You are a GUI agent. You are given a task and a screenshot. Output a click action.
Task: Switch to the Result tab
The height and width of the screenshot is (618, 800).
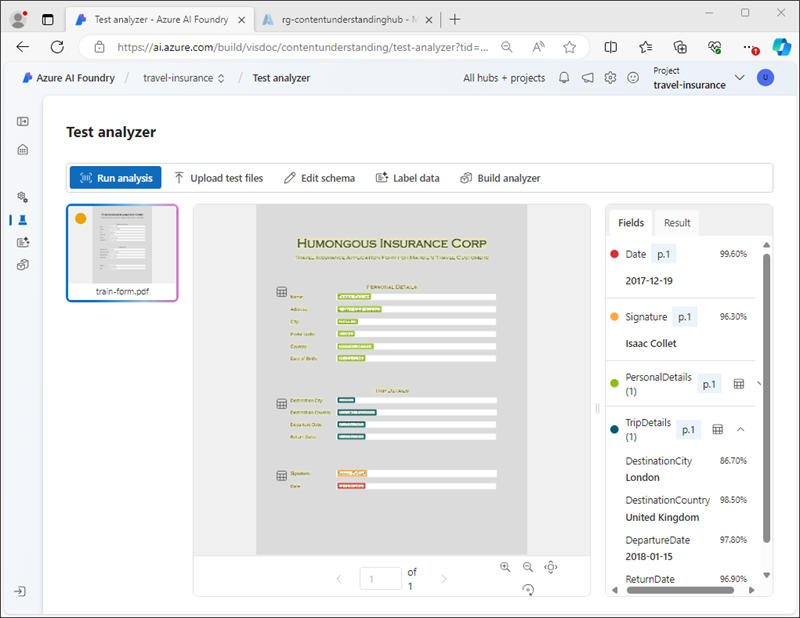pyautogui.click(x=677, y=223)
